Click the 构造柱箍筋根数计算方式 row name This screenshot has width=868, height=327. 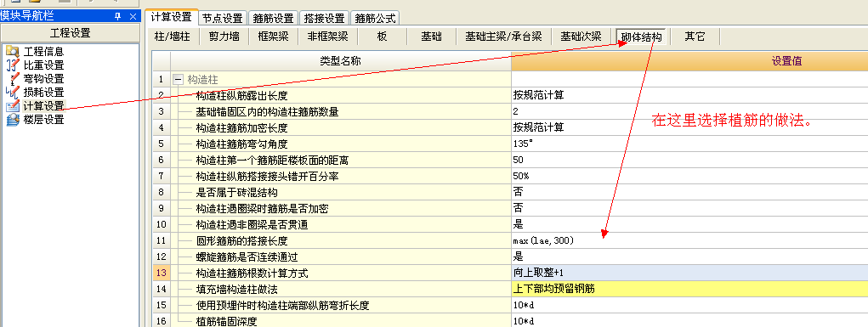[x=252, y=273]
